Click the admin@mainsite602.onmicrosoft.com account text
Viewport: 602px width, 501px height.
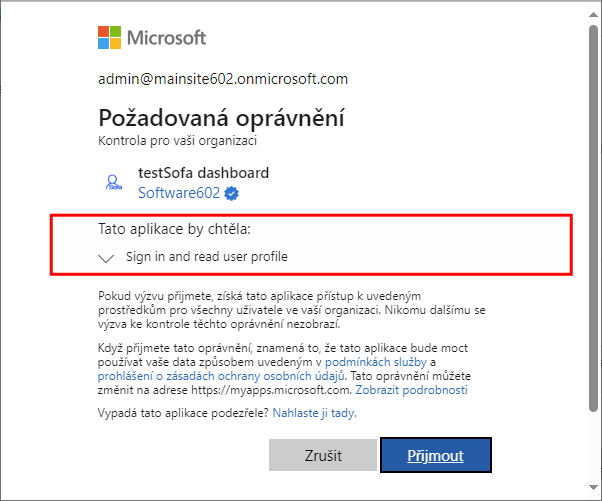(223, 79)
